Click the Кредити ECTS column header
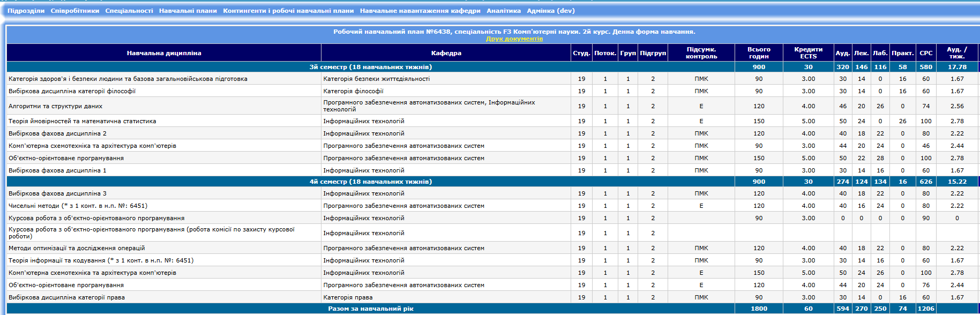Screen dimensions: 980x315 click(x=809, y=53)
